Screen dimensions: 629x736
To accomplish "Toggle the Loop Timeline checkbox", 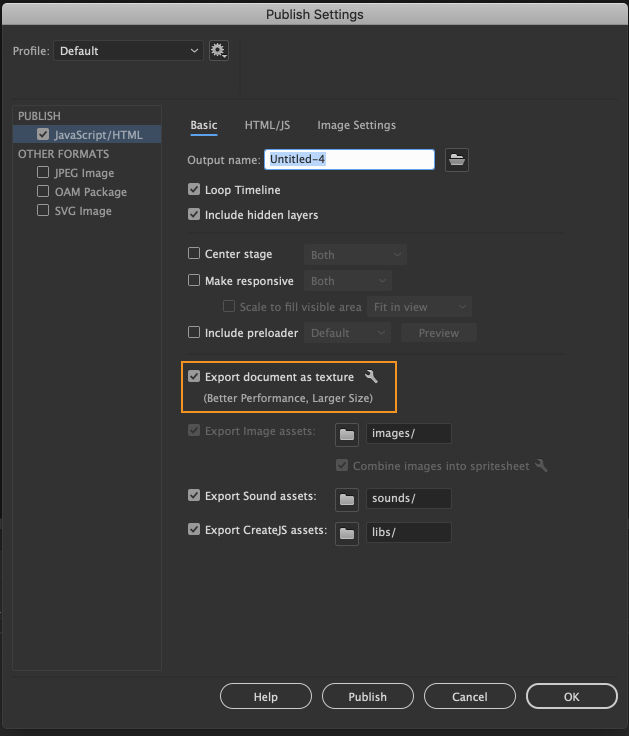I will (x=194, y=189).
